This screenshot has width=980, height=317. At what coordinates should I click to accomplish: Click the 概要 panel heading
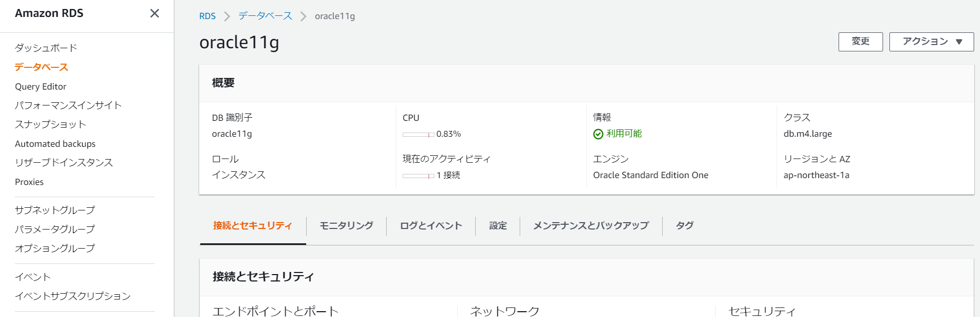tap(223, 83)
